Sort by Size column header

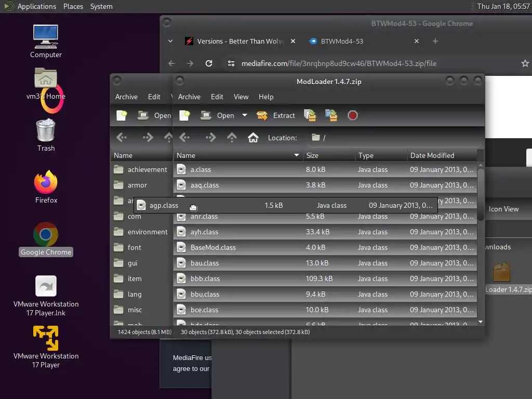(329, 155)
